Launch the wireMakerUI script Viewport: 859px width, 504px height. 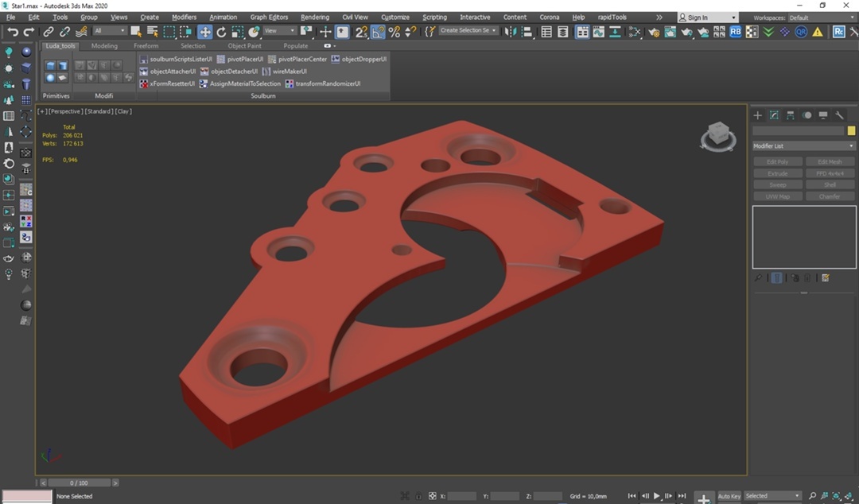285,72
